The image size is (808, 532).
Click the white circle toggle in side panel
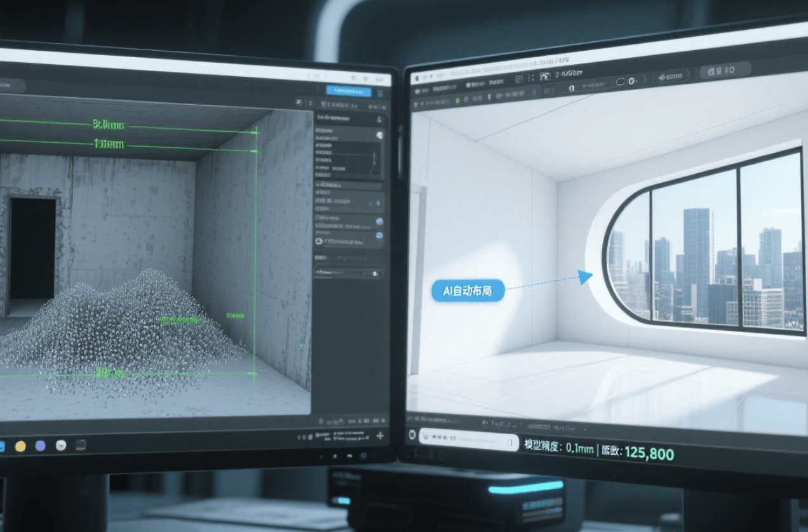pos(379,135)
